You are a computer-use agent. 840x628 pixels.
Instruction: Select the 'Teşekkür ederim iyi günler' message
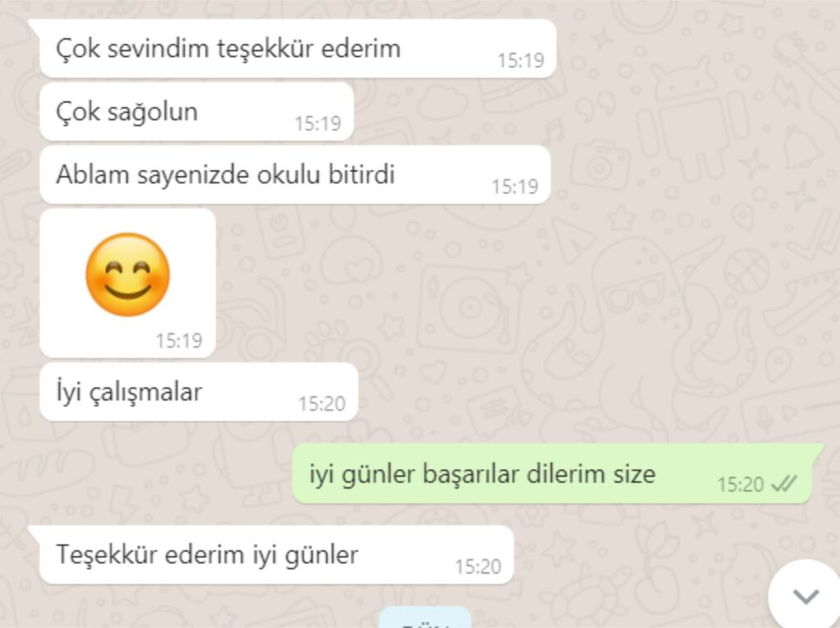pos(276,555)
